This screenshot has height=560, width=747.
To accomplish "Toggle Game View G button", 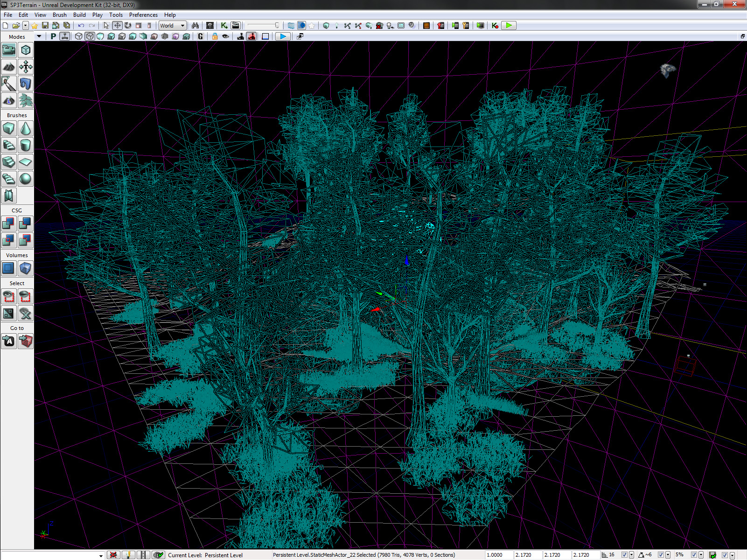I will coord(201,36).
